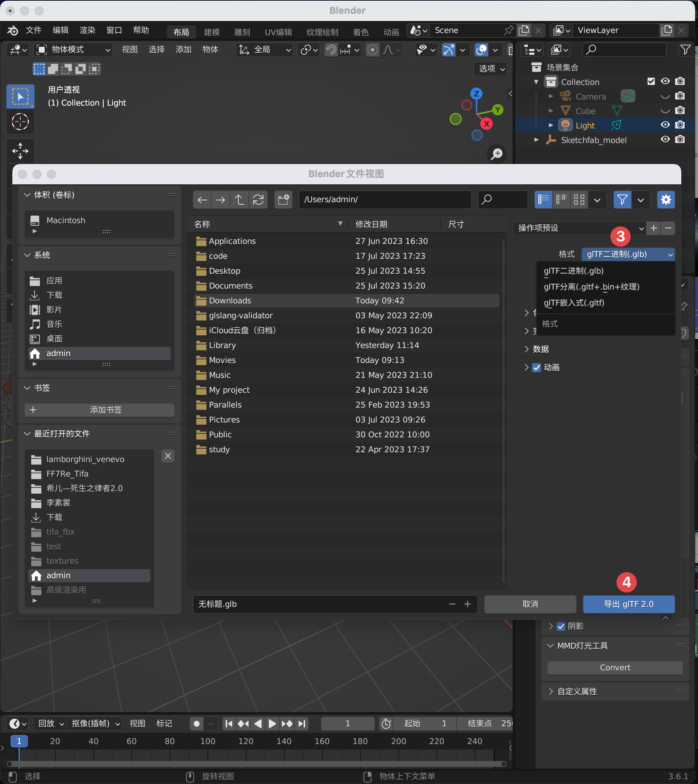Toggle the animation export checkbox
Screen dimensions: 698x784
[x=537, y=368]
